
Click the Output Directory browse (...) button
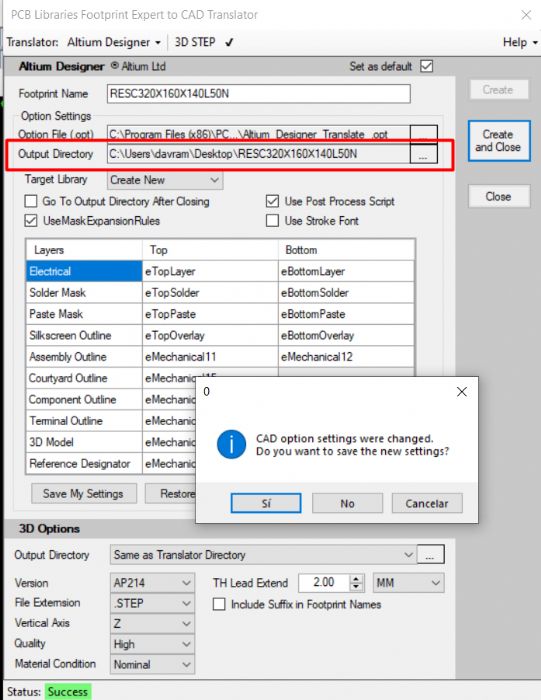[x=423, y=154]
